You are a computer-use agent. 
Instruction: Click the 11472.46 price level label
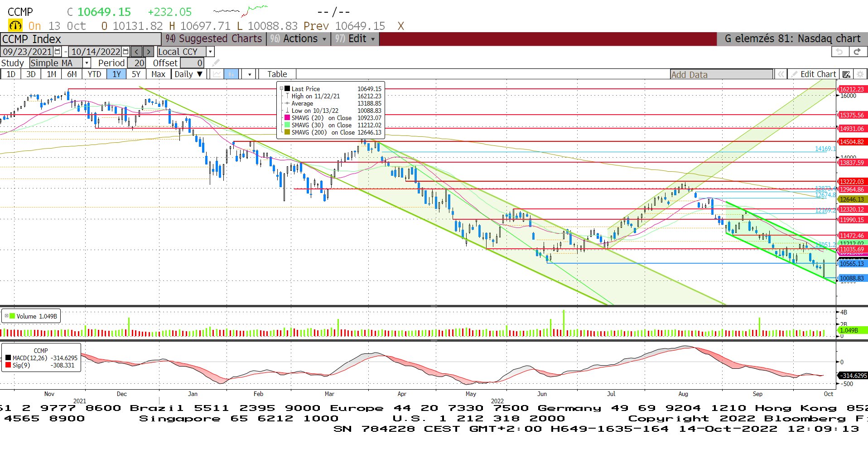point(852,236)
